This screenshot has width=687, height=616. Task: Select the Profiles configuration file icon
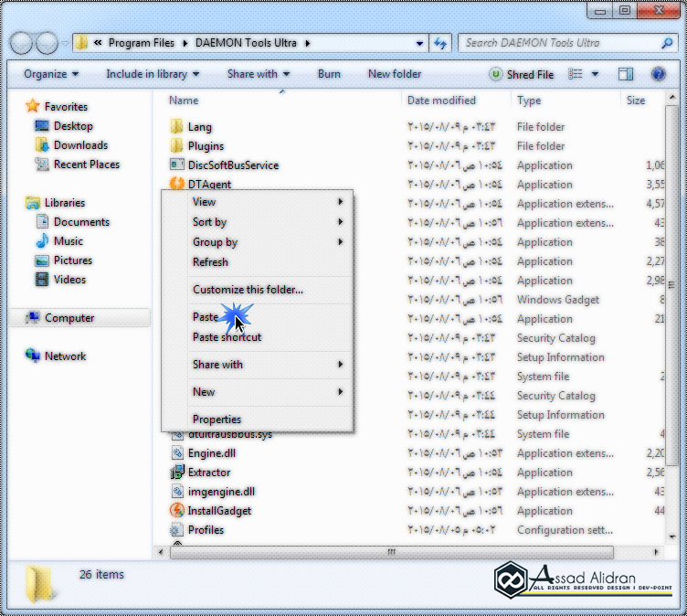176,529
